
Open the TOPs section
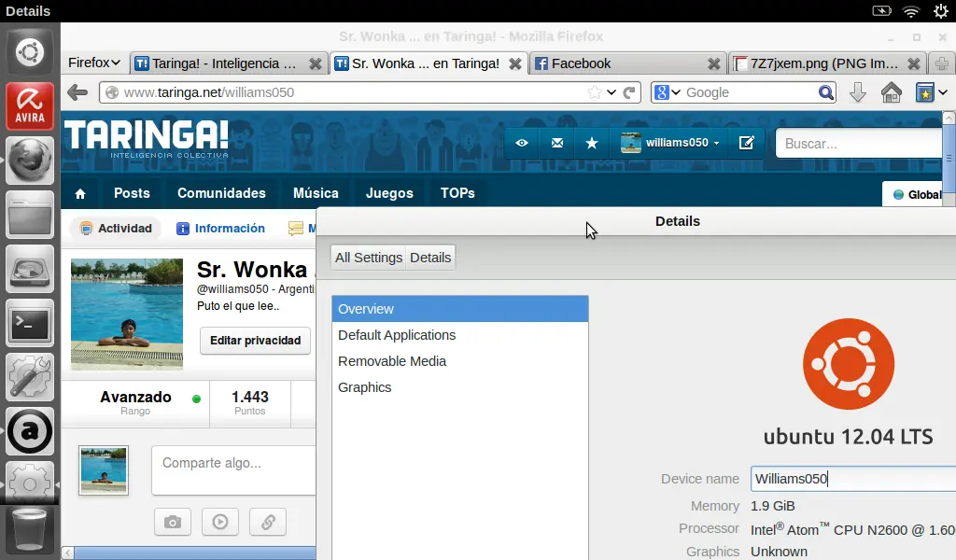457,193
